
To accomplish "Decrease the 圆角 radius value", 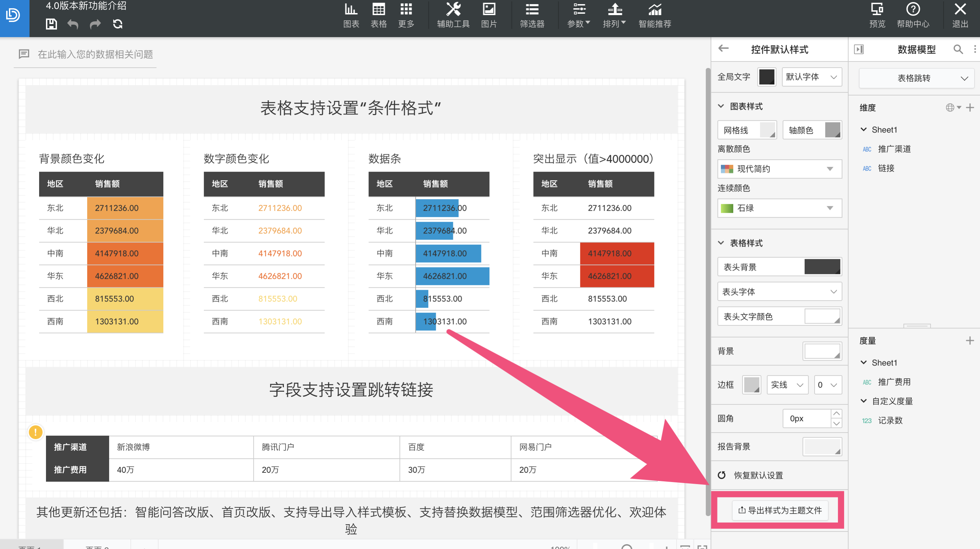I will (836, 423).
